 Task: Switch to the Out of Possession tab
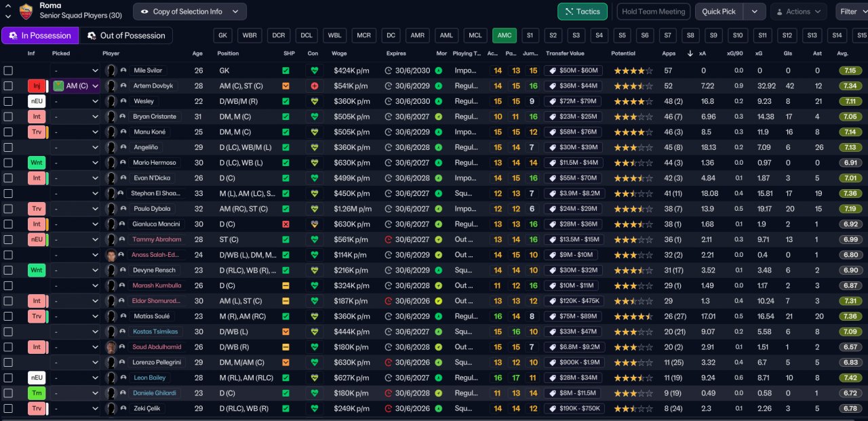[126, 35]
